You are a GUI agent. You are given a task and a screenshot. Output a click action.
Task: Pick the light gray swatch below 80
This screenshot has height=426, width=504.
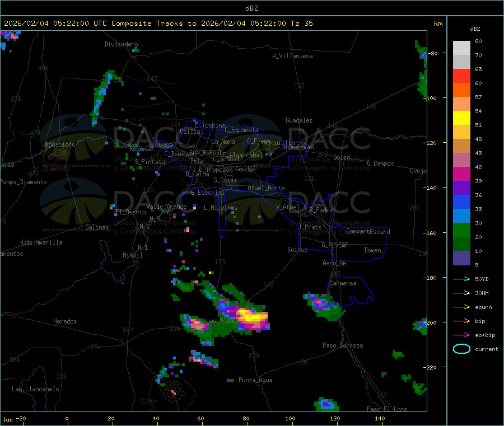(x=461, y=48)
